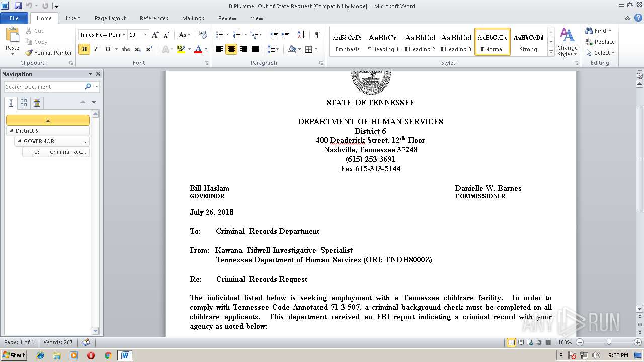Toggle Underline formatting
The image size is (644, 362).
tap(108, 49)
